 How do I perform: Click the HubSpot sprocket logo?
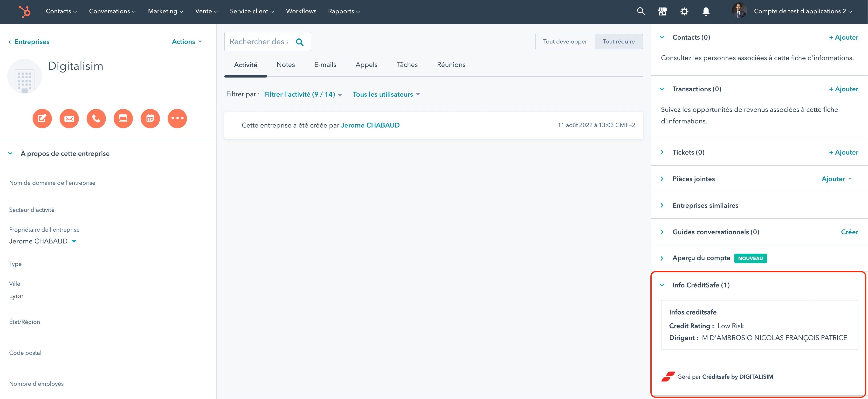coord(25,11)
